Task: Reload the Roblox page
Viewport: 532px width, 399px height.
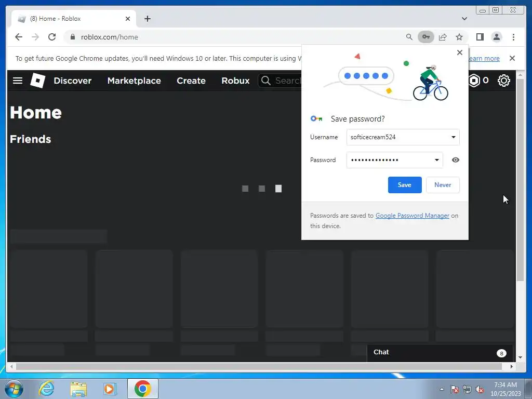Action: click(x=52, y=37)
